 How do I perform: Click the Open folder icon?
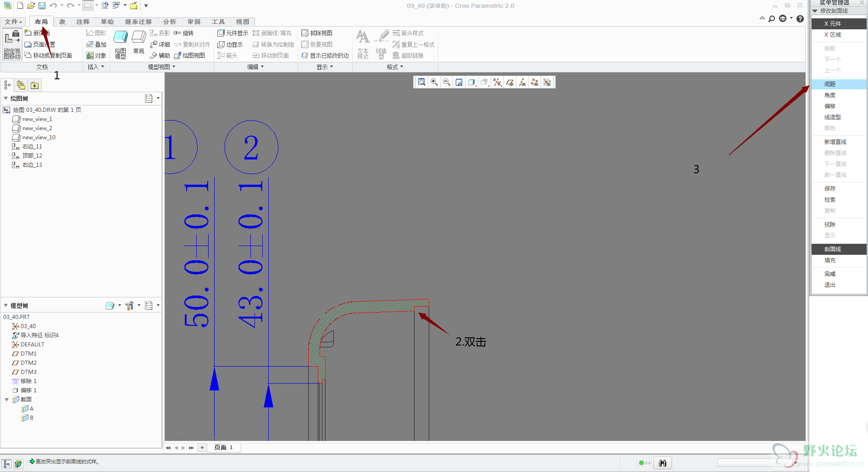coord(31,5)
